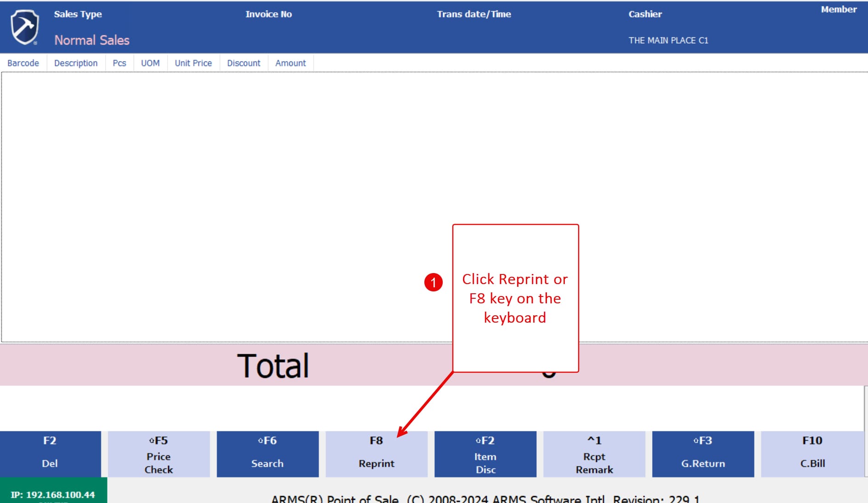Viewport: 868px width, 503px height.
Task: Click the Amount column header
Action: coord(290,63)
